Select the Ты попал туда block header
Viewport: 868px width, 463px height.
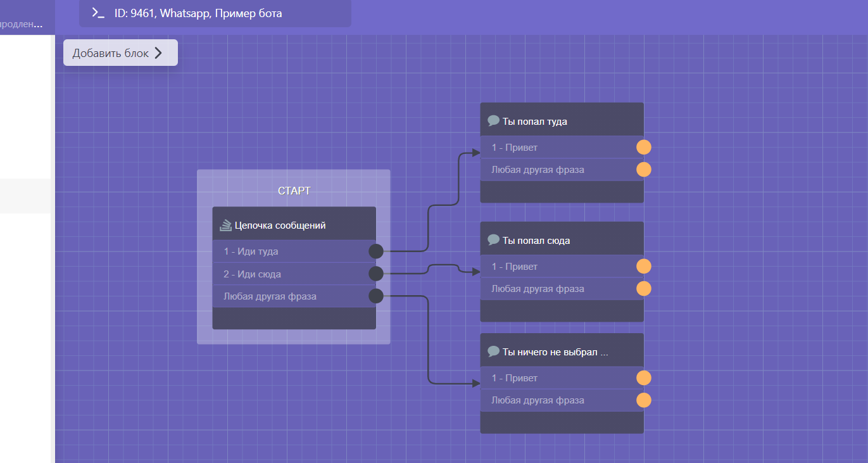click(562, 120)
